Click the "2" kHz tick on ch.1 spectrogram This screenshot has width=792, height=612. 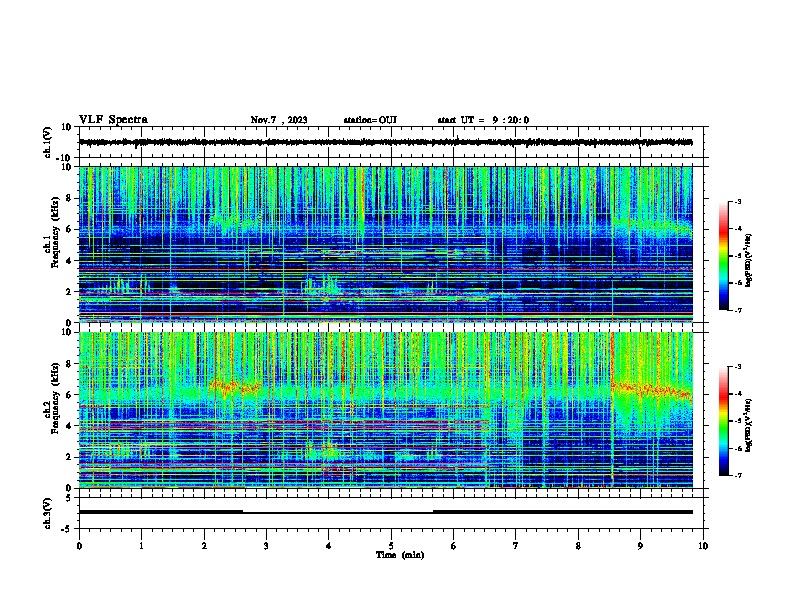(70, 292)
